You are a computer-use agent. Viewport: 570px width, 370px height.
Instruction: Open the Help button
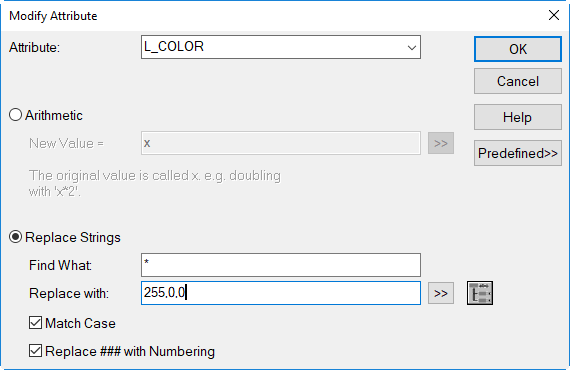pyautogui.click(x=518, y=117)
